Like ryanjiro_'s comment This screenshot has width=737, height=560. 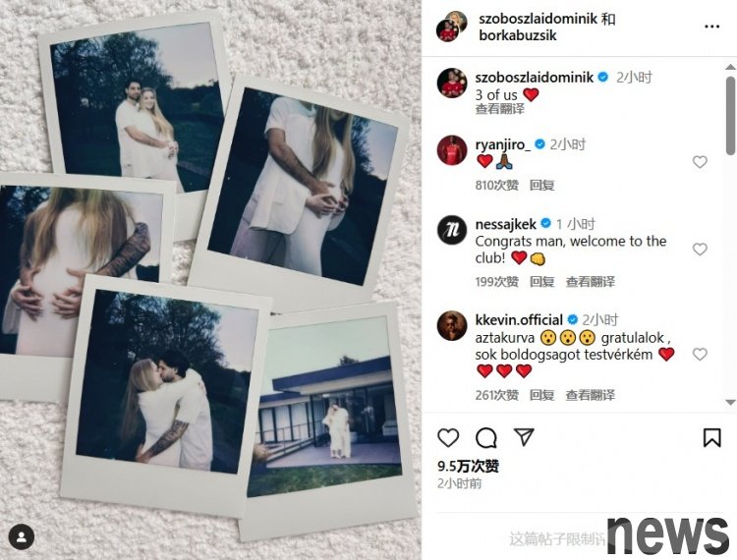[x=700, y=162]
